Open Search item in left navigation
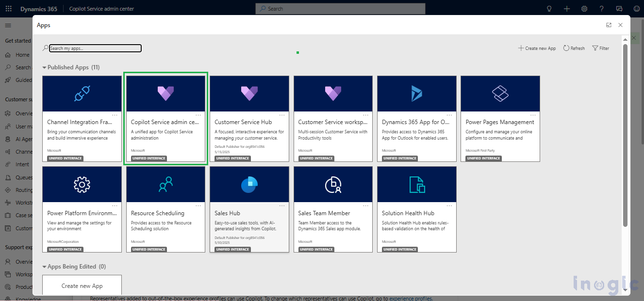 (17, 67)
